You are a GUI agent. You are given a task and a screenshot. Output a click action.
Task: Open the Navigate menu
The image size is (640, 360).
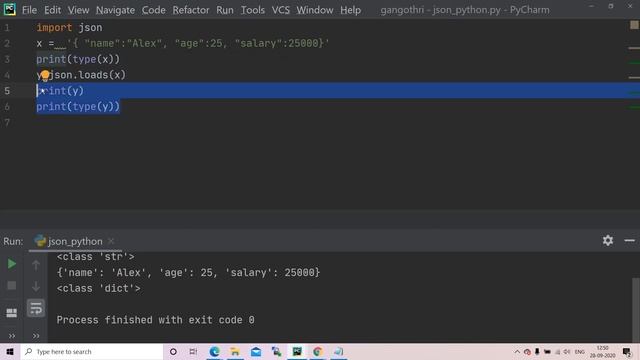coord(116,10)
